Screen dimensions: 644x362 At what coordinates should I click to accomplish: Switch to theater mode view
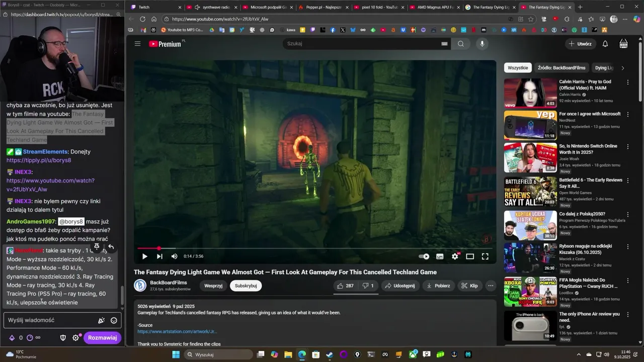pyautogui.click(x=470, y=256)
